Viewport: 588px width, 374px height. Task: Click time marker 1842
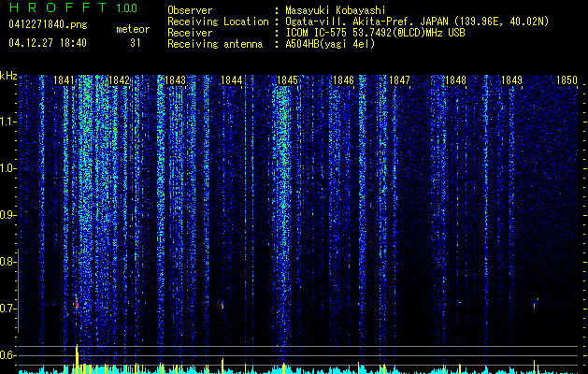(120, 80)
